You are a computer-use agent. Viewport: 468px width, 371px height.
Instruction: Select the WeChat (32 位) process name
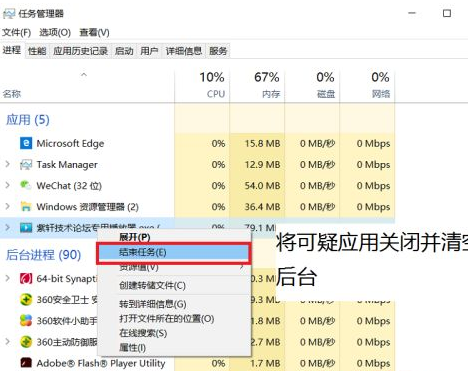tap(69, 186)
